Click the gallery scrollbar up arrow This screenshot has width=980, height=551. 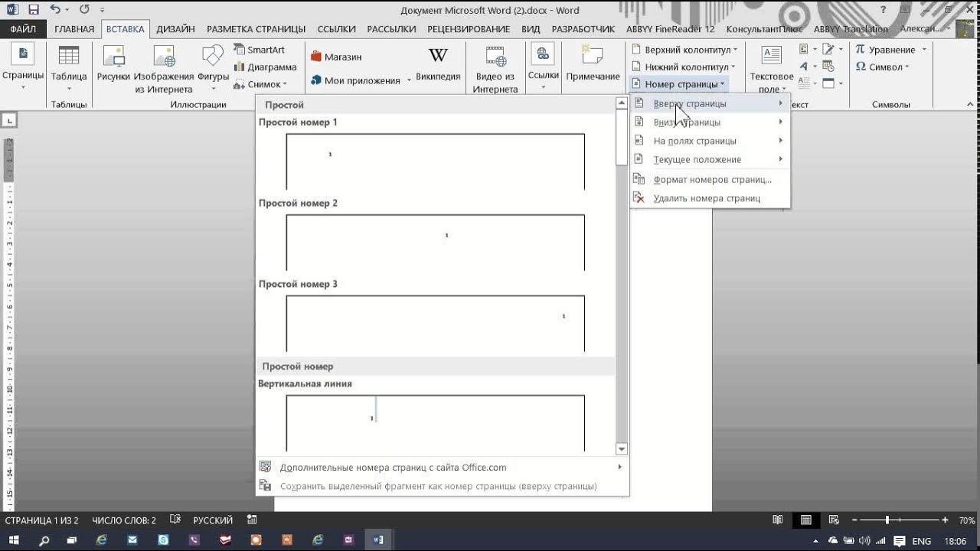coord(622,103)
